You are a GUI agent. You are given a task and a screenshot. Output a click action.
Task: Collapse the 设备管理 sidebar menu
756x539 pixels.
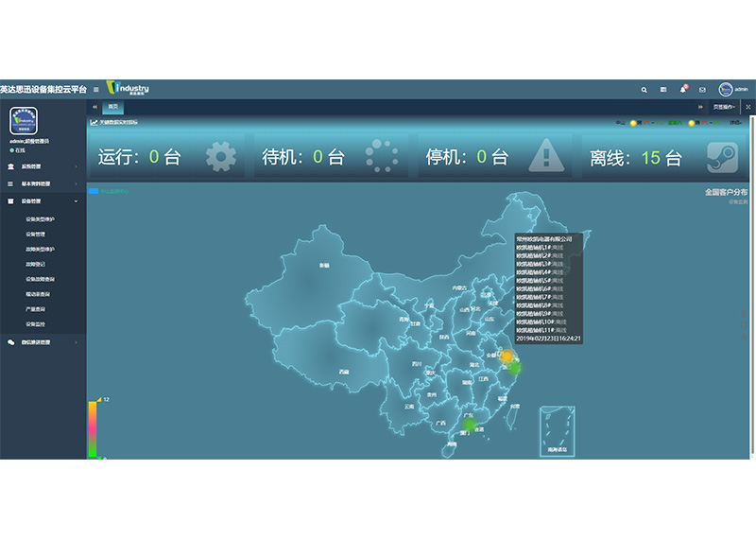click(43, 201)
